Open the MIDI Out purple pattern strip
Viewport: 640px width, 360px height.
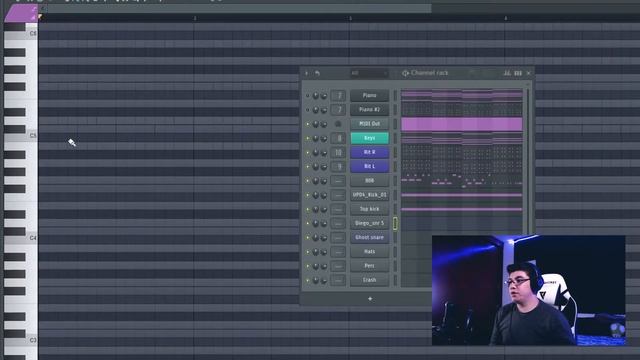[462, 124]
